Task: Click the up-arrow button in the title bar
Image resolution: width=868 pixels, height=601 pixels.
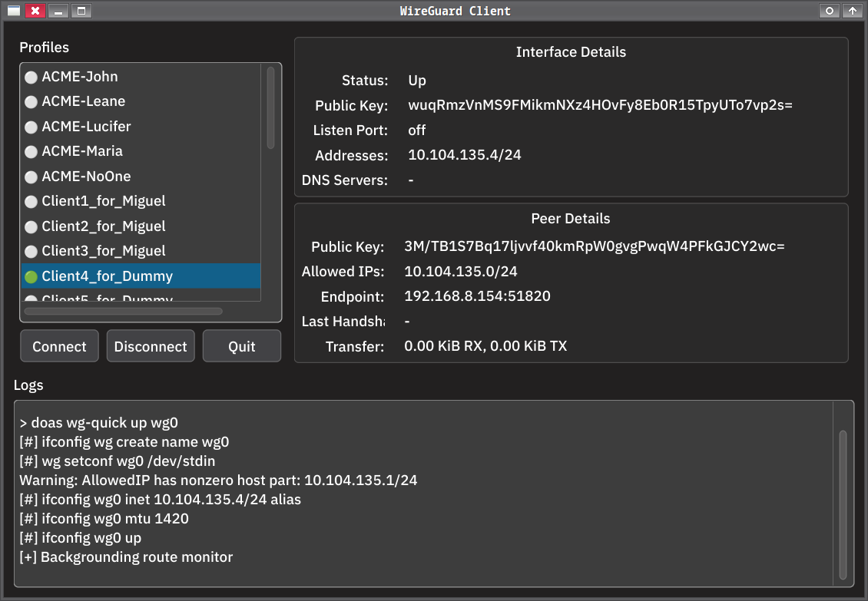Action: (x=853, y=11)
